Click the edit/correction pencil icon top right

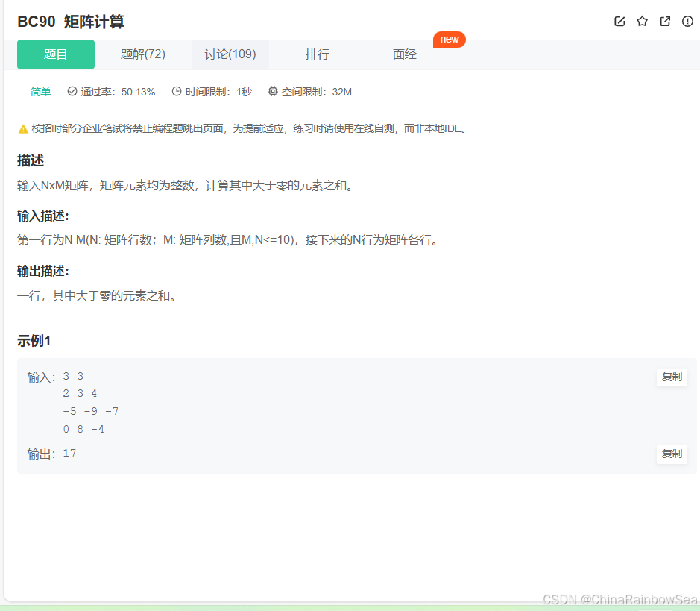pos(619,22)
